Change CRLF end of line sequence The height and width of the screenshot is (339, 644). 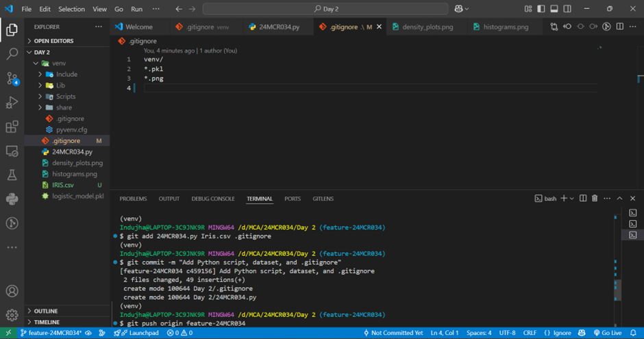(x=530, y=333)
